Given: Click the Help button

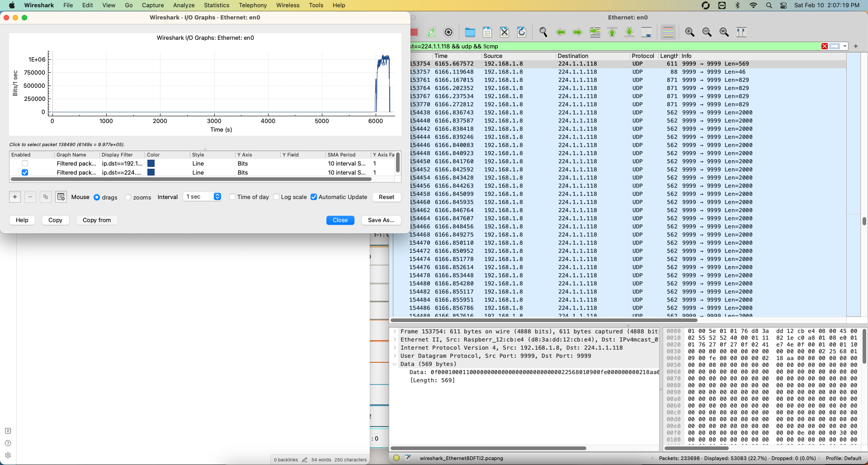Looking at the screenshot, I should [22, 220].
